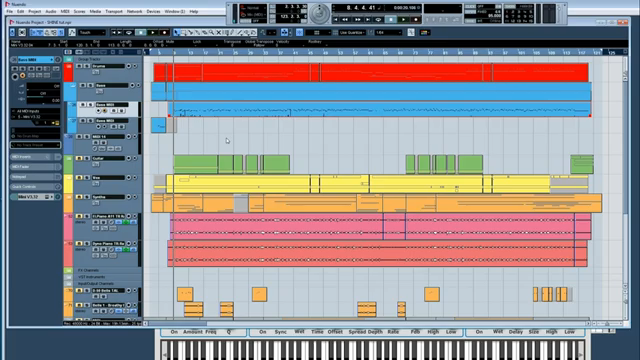Click the red Drums part in timeline
Viewport: 640px width, 360px height.
tap(371, 73)
